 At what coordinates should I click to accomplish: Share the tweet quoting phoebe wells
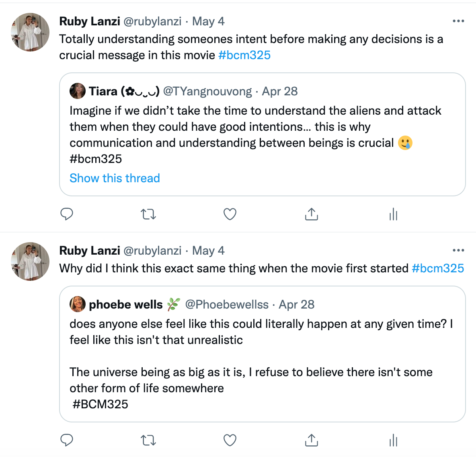(x=312, y=440)
